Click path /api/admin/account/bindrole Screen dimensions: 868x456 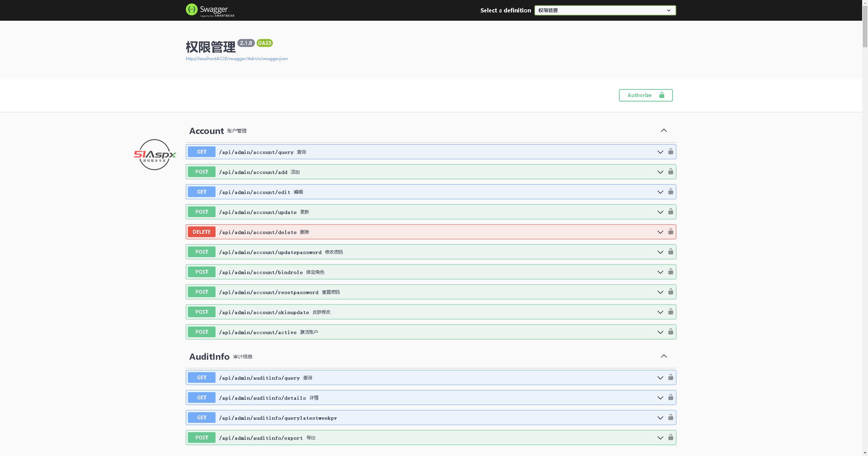coord(261,272)
